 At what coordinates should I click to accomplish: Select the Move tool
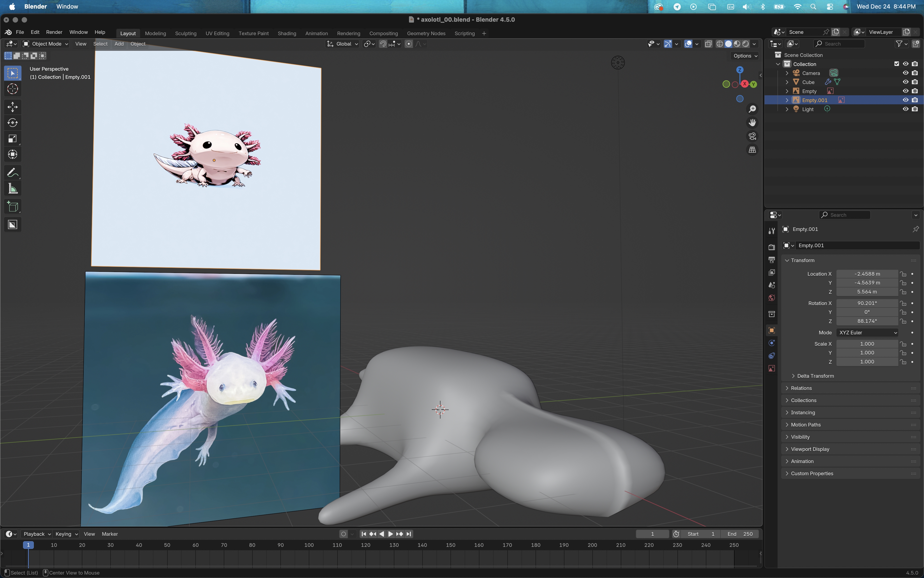pyautogui.click(x=13, y=107)
